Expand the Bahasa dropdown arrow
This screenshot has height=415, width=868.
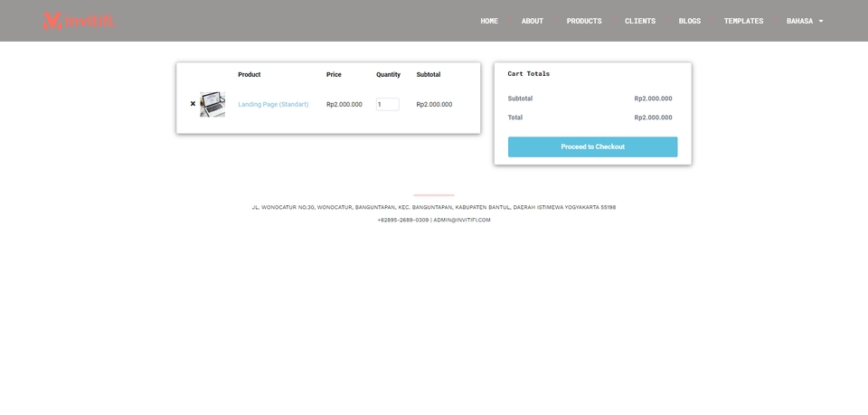tap(821, 21)
